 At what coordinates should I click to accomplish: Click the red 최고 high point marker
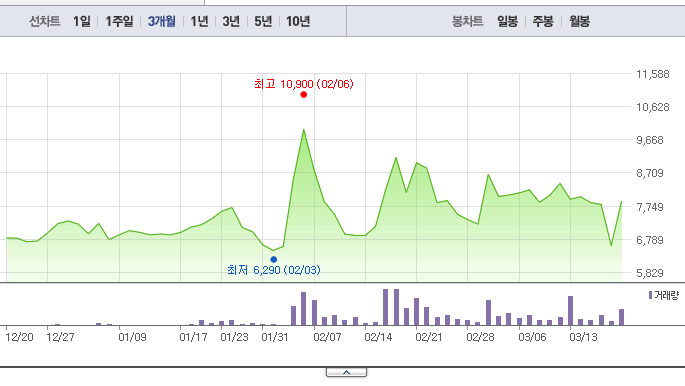click(x=304, y=94)
